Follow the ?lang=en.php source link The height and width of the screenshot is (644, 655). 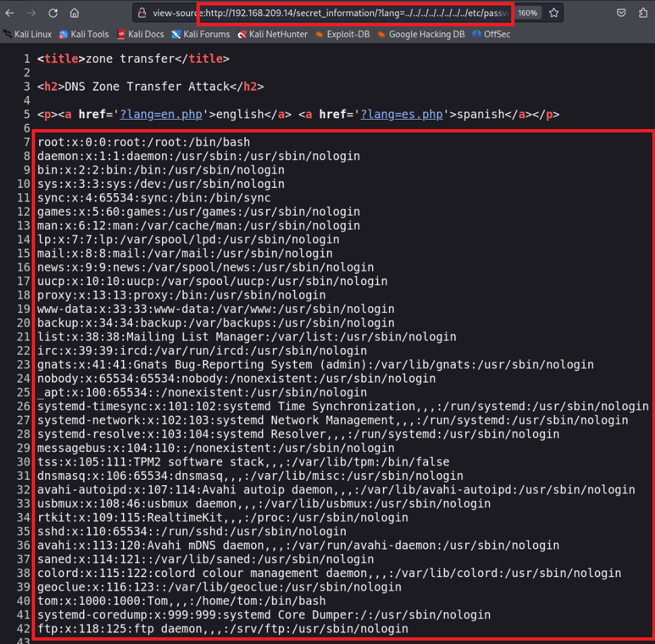161,114
